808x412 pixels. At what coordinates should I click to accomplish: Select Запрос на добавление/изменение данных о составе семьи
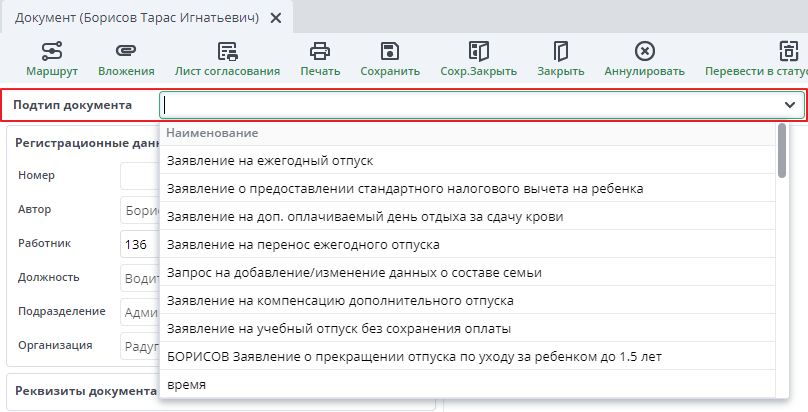pyautogui.click(x=467, y=272)
